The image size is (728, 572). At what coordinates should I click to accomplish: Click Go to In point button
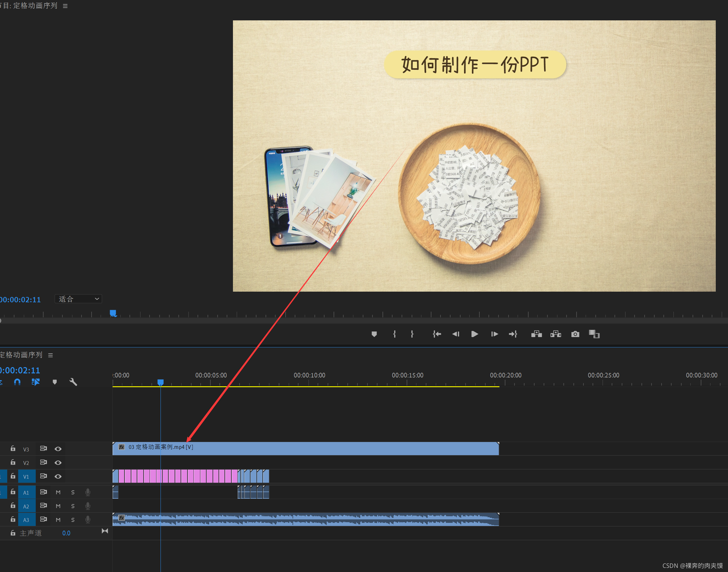click(x=436, y=334)
